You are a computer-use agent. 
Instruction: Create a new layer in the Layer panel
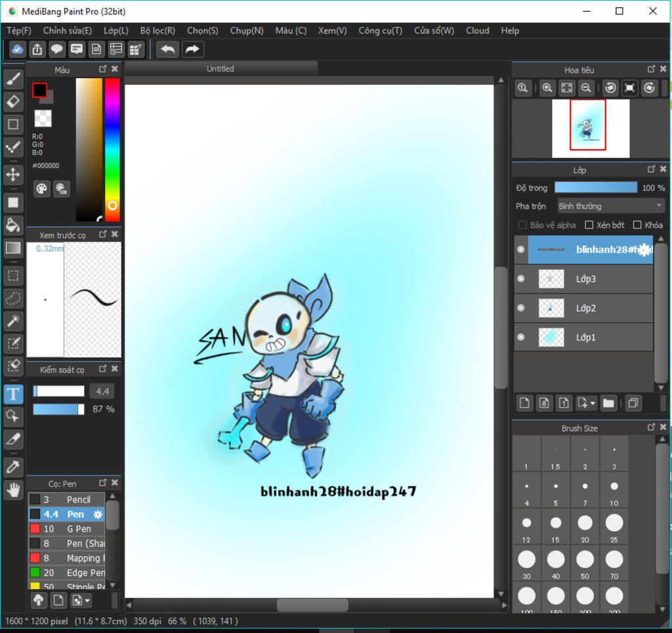pyautogui.click(x=524, y=403)
